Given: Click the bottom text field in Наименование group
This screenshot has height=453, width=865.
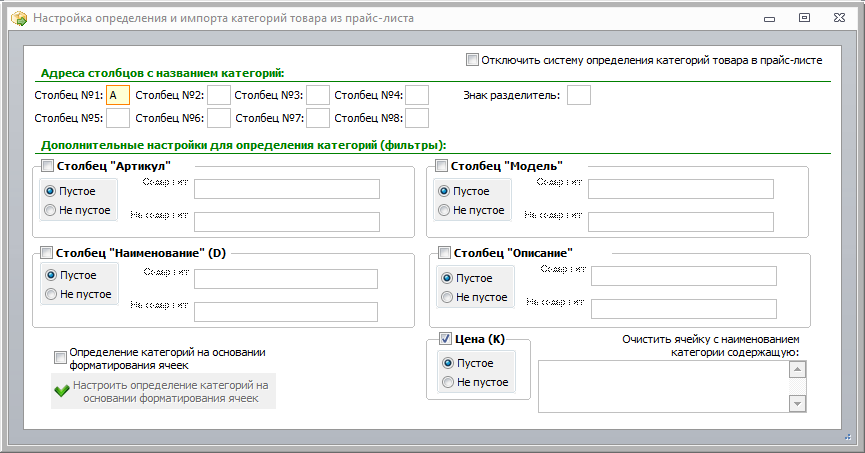Looking at the screenshot, I should [x=286, y=312].
